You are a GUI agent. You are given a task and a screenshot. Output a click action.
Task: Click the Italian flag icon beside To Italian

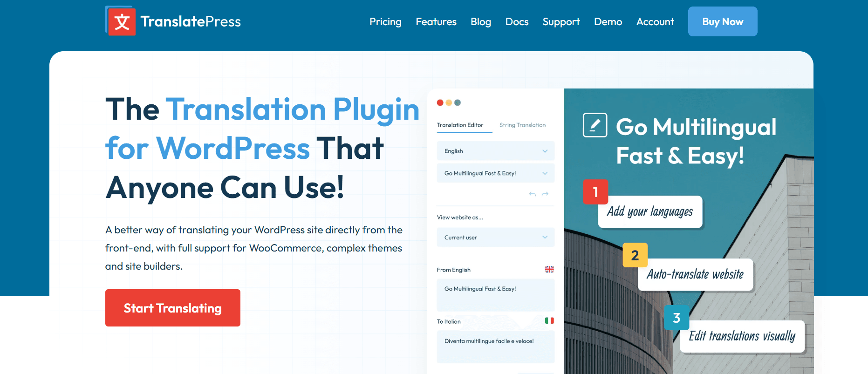549,320
